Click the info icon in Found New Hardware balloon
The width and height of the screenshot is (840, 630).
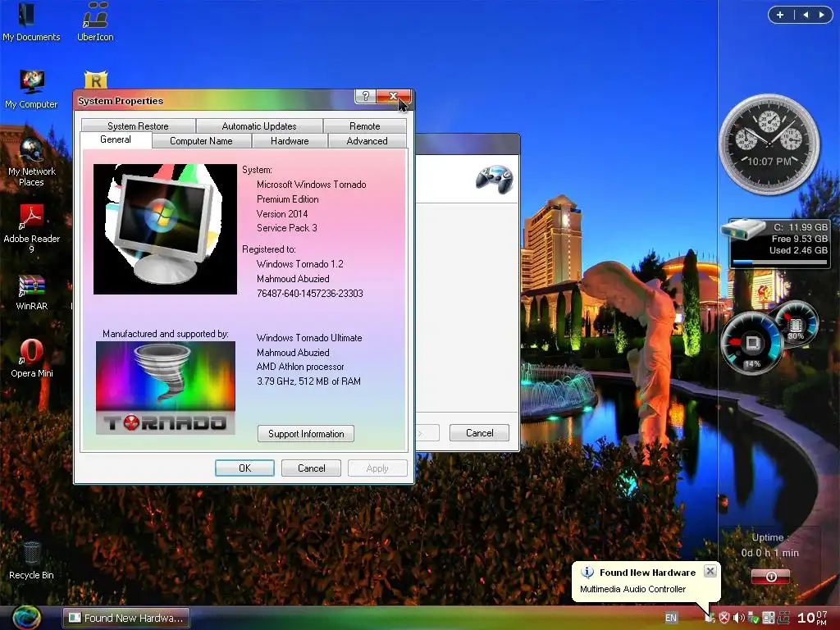point(587,572)
